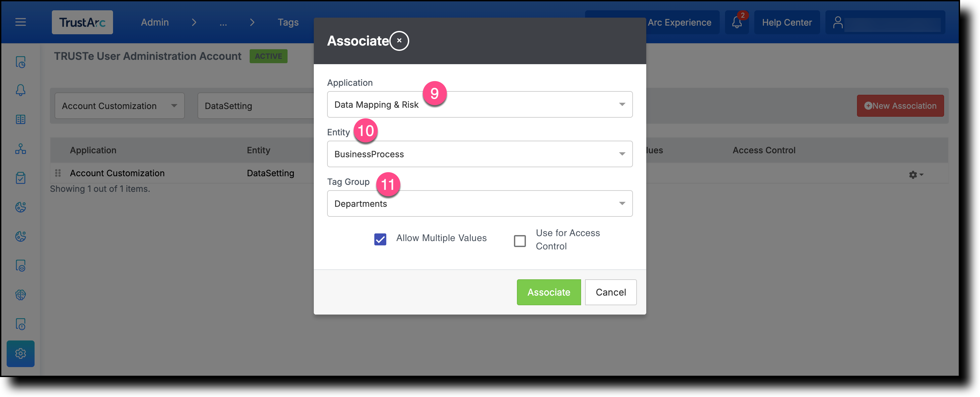
Task: Close the Associate dialog with X
Action: pyautogui.click(x=399, y=41)
